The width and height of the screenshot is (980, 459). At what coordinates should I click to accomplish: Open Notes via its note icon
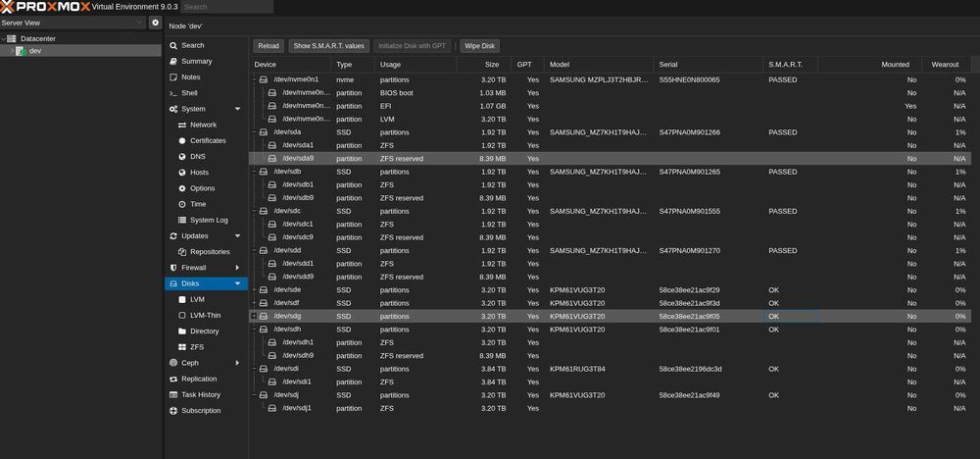[x=173, y=77]
